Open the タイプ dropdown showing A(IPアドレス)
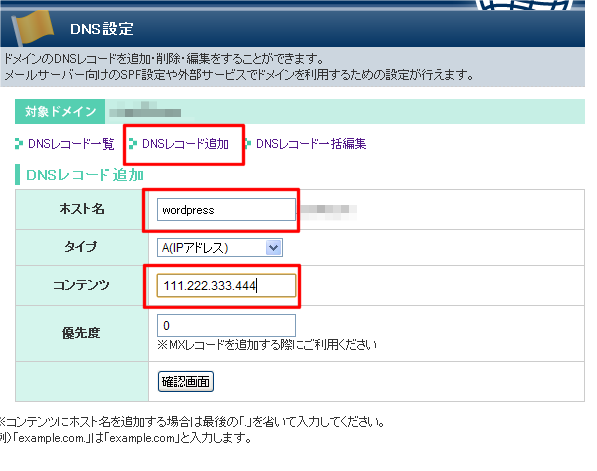Screen dimensions: 597x471 point(220,248)
